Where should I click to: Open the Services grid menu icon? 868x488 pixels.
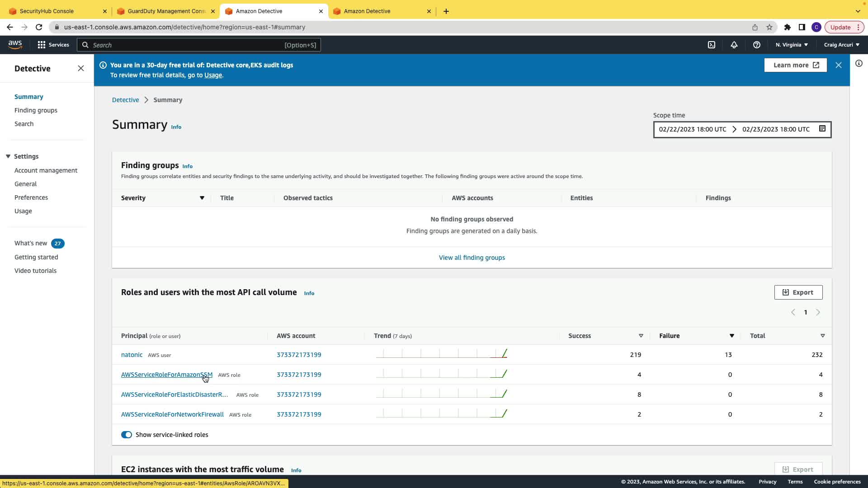[42, 45]
